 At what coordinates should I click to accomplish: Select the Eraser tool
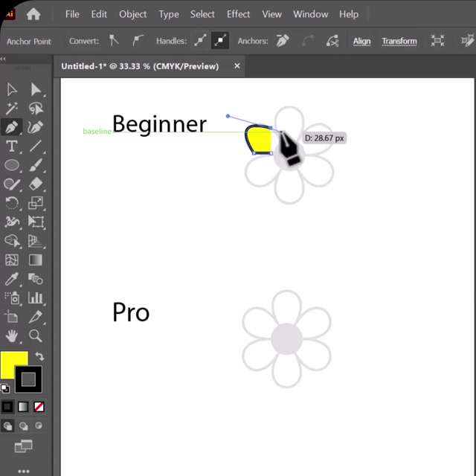(35, 184)
